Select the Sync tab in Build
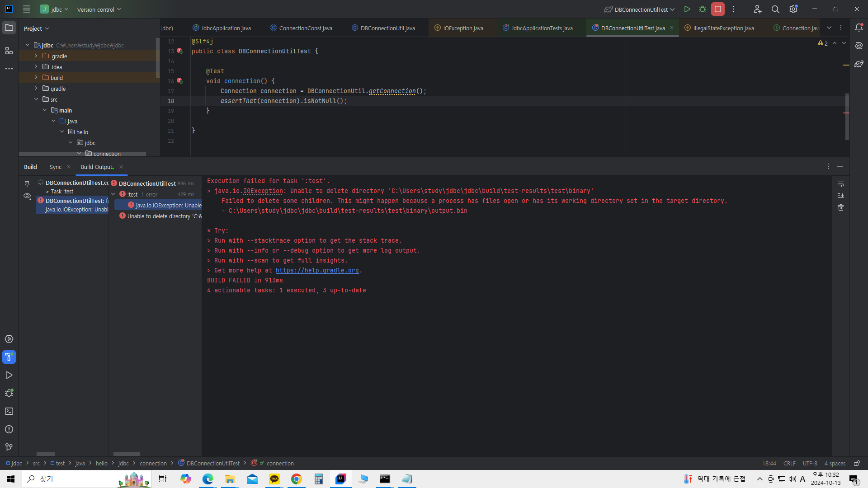Image resolution: width=868 pixels, height=488 pixels. [x=56, y=167]
